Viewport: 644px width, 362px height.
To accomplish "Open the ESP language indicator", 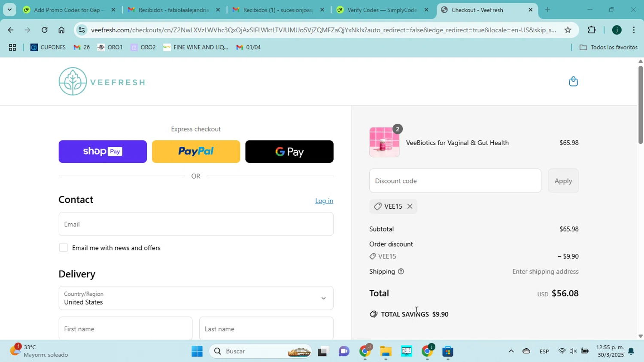I will (x=544, y=351).
